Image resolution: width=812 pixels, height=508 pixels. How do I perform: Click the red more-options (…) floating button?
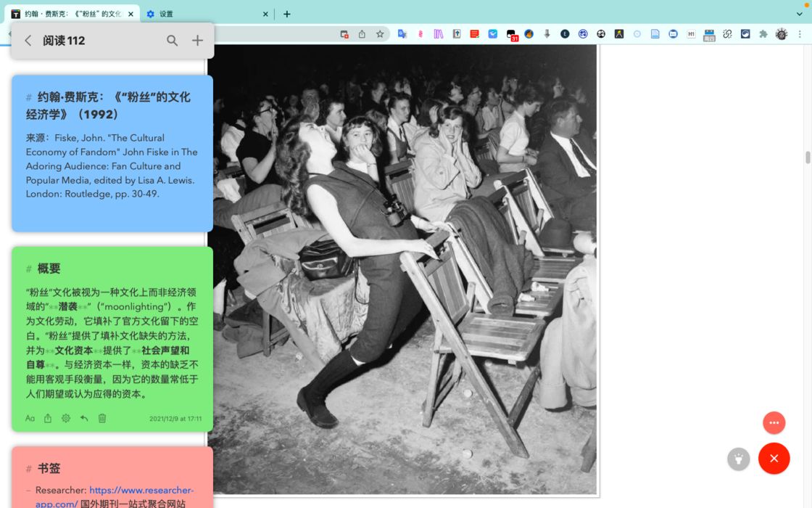[x=774, y=423]
